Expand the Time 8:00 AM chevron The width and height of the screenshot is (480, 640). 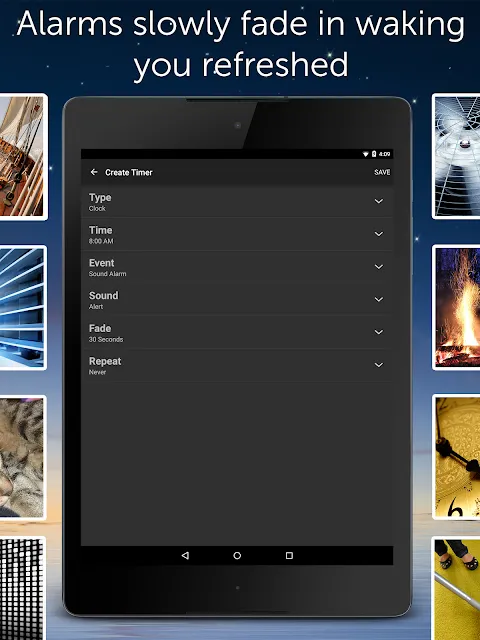(379, 234)
